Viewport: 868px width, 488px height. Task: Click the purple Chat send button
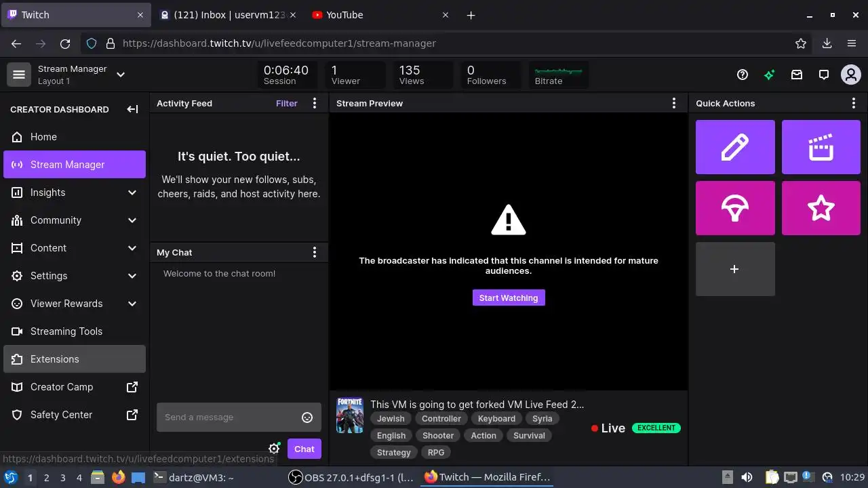(304, 449)
